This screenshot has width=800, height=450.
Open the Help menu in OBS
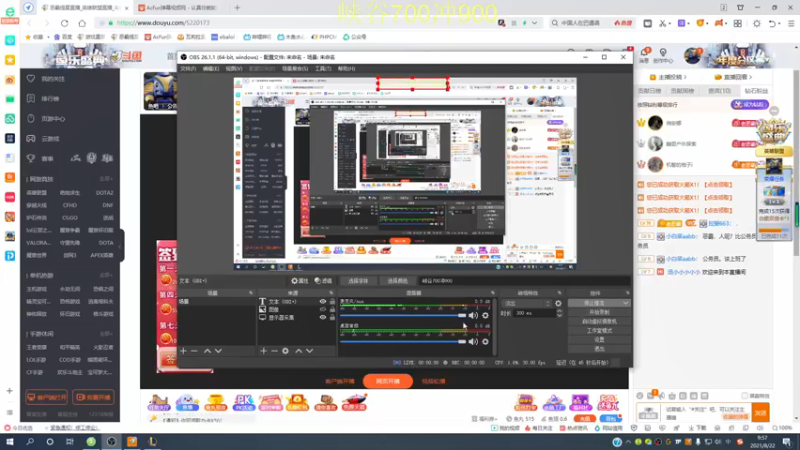pos(346,68)
